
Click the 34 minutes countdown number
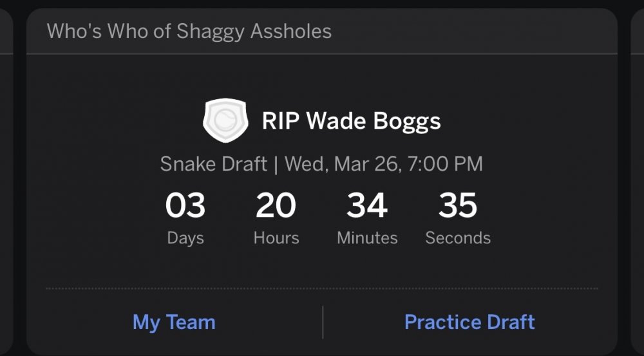click(x=367, y=206)
